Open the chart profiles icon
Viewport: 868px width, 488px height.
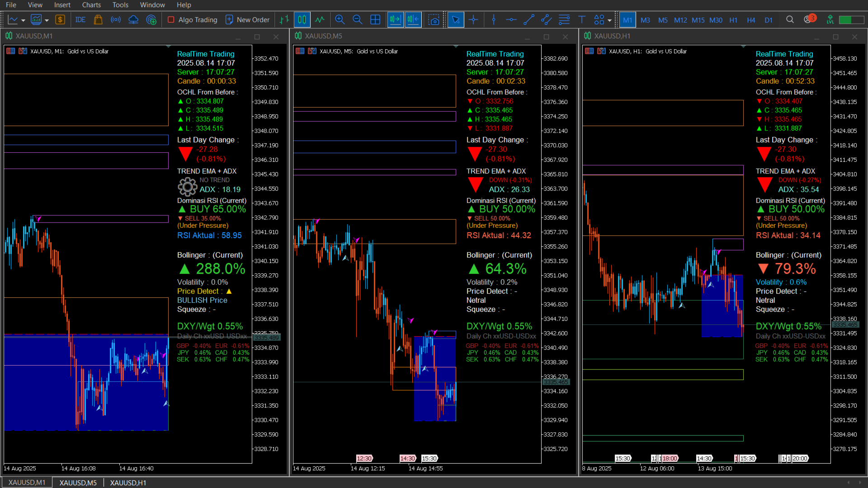36,20
